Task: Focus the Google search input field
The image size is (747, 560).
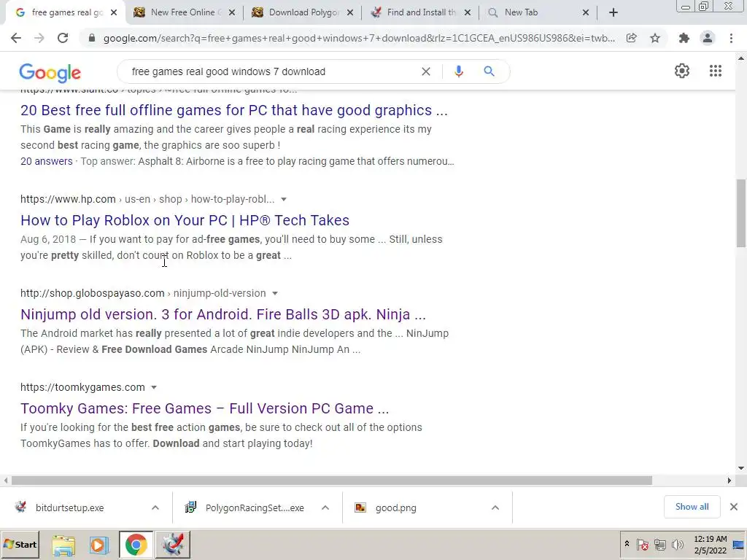Action: click(271, 71)
